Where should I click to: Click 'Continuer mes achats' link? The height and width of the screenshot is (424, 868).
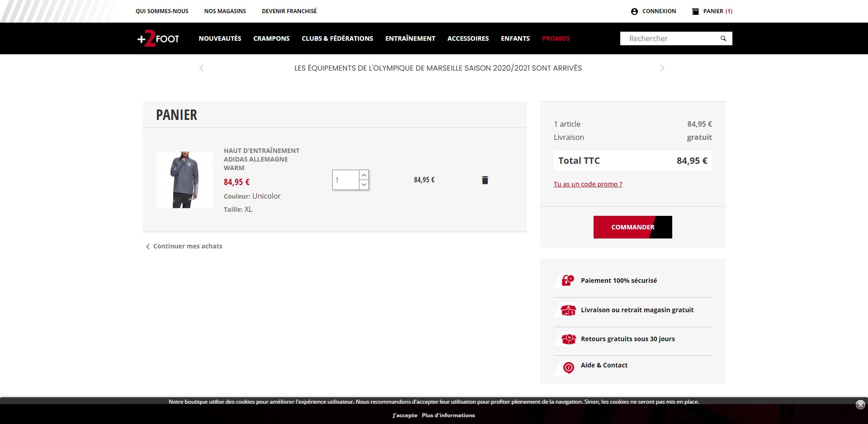pos(184,246)
